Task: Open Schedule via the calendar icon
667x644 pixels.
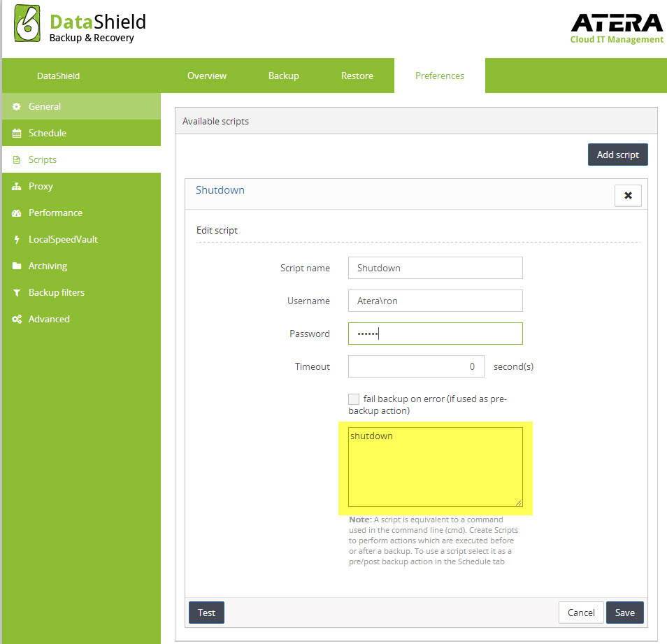Action: 15,133
